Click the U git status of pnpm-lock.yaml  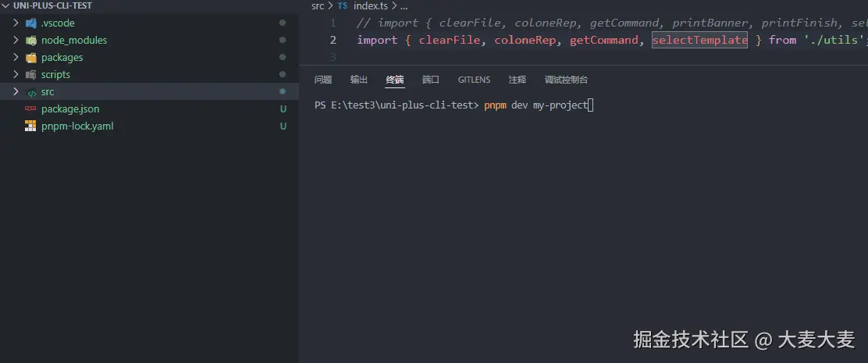[x=283, y=126]
